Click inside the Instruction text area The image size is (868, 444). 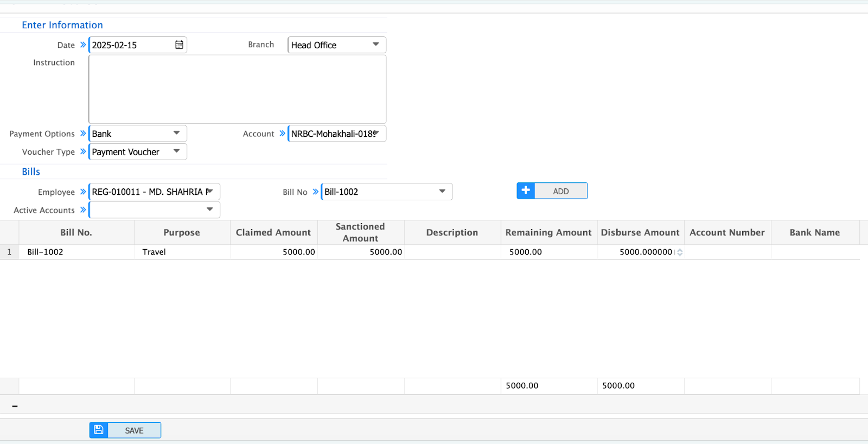pyautogui.click(x=237, y=89)
